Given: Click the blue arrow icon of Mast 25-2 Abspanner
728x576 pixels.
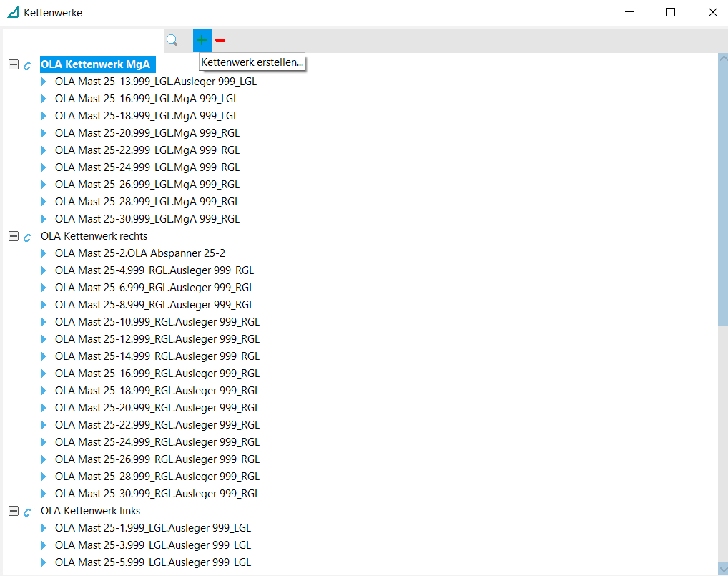Looking at the screenshot, I should 44,253.
